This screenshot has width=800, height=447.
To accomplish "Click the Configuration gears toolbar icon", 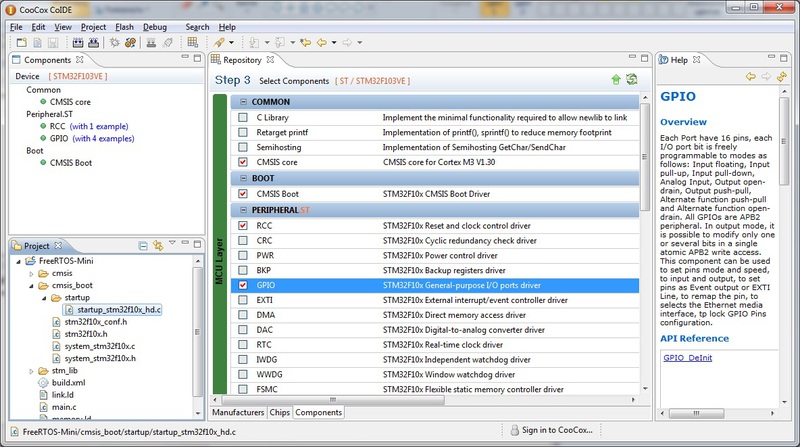I will point(131,43).
